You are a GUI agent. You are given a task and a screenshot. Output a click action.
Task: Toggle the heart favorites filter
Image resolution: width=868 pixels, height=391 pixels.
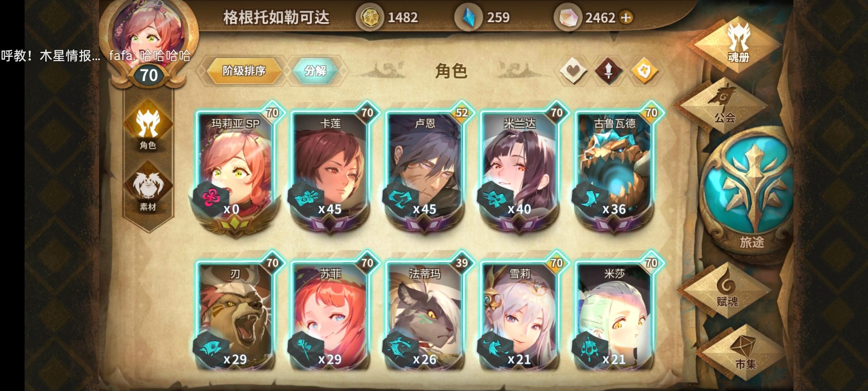pos(573,71)
